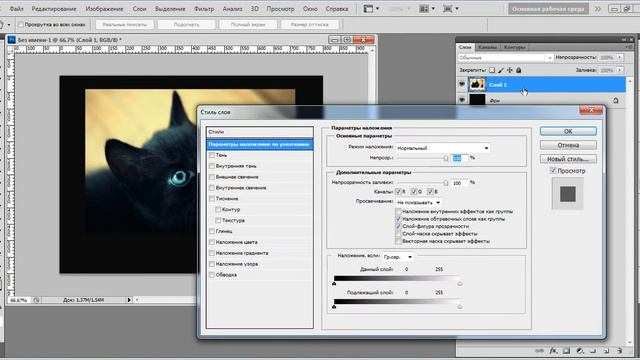Enable the Тень effect checkbox
The image size is (640, 360).
pyautogui.click(x=211, y=155)
